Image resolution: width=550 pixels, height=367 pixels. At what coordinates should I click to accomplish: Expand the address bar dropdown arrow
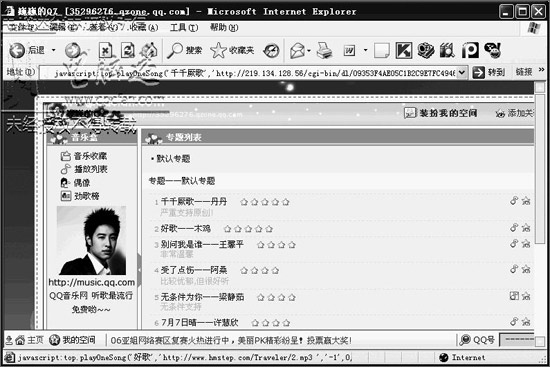[x=462, y=72]
